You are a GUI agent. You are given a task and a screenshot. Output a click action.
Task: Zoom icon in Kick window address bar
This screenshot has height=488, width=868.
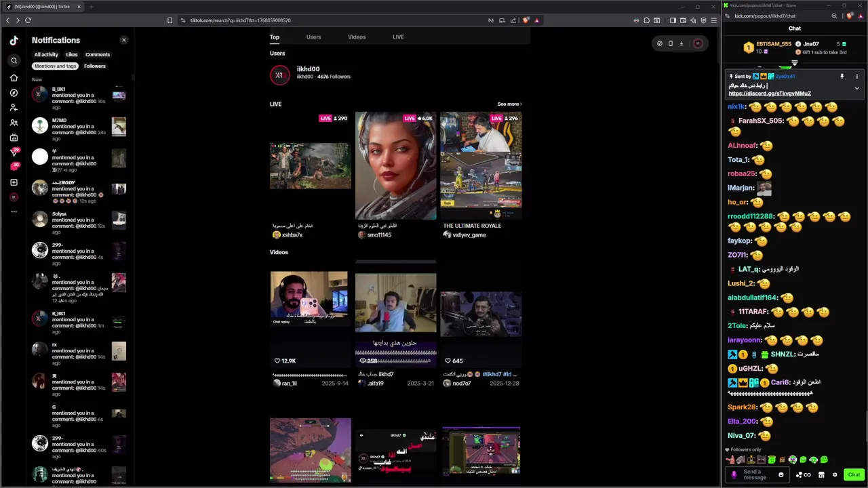(834, 16)
